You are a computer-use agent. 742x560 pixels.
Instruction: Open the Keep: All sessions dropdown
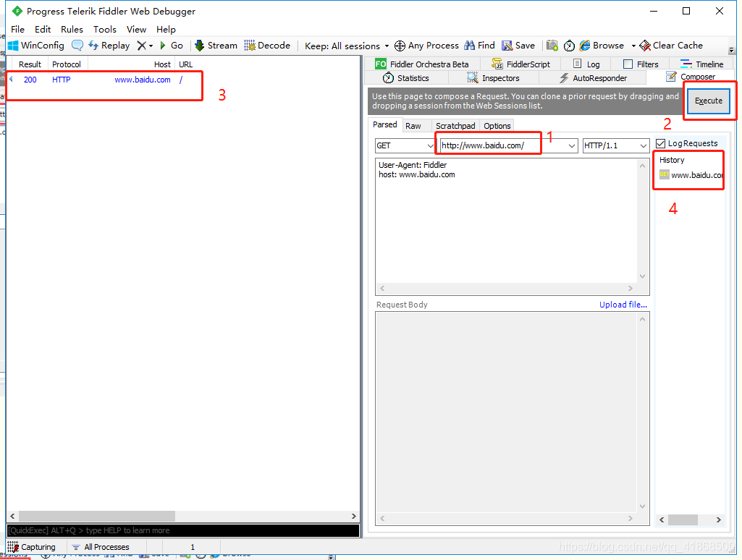[x=347, y=46]
